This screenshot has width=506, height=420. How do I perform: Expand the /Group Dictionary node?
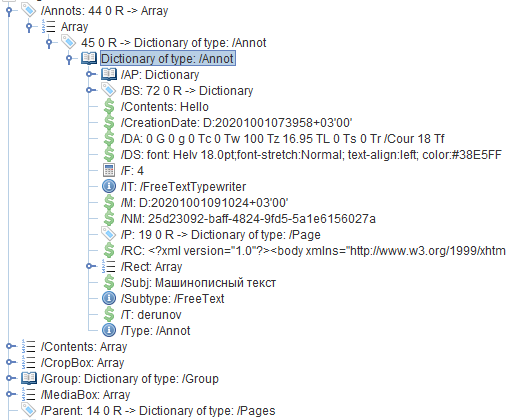[10, 378]
